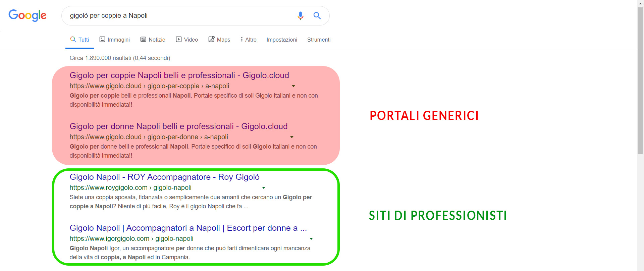Click the vertical page scrollbar thumb
The width and height of the screenshot is (644, 271).
640,80
